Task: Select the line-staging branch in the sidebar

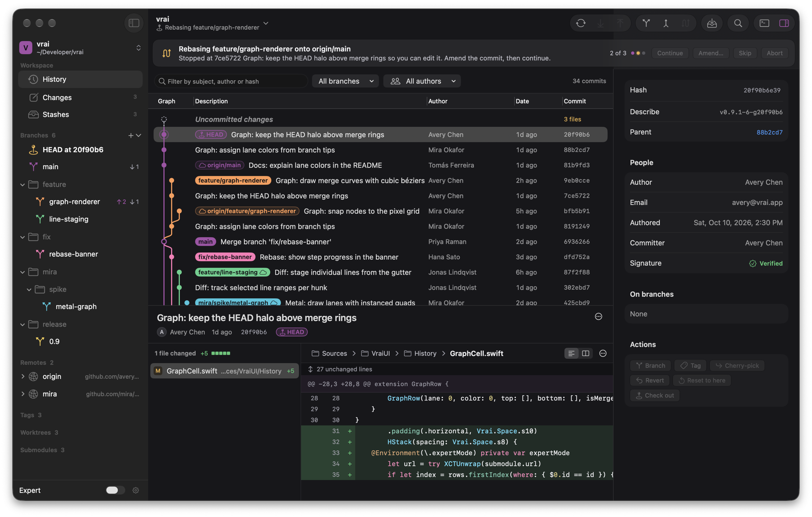Action: [80, 219]
